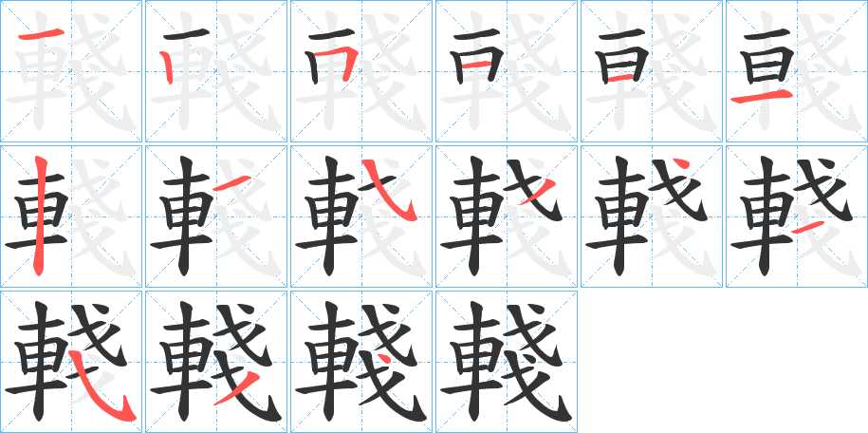Image resolution: width=868 pixels, height=433 pixels.
Task: Open the step fourteen cell with red lower left-falling stroke
Action: point(216,362)
